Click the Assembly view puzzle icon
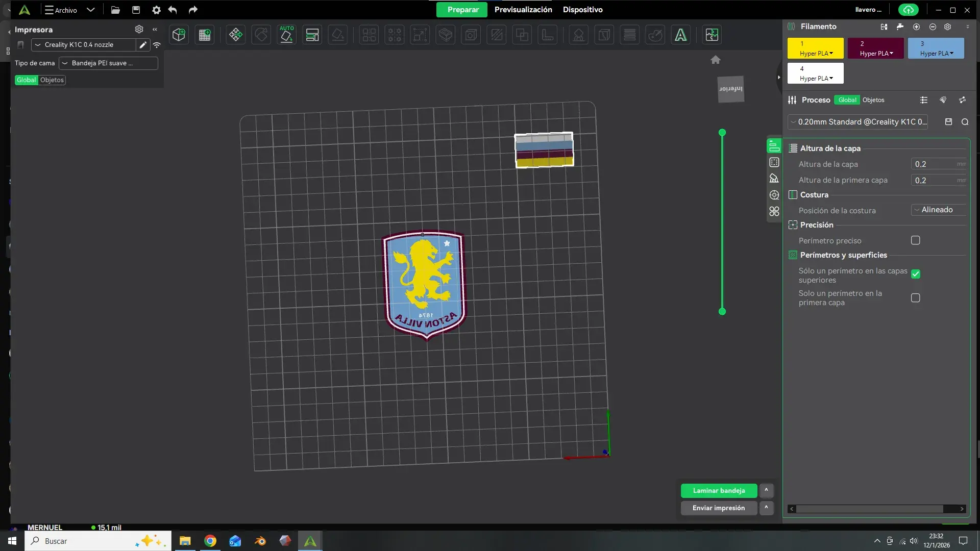The image size is (980, 551). tap(712, 35)
